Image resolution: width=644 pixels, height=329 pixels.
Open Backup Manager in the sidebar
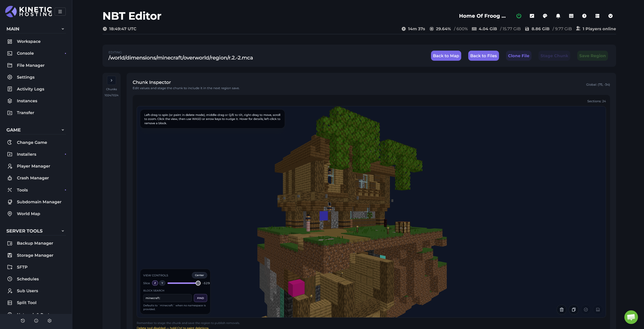[36, 243]
